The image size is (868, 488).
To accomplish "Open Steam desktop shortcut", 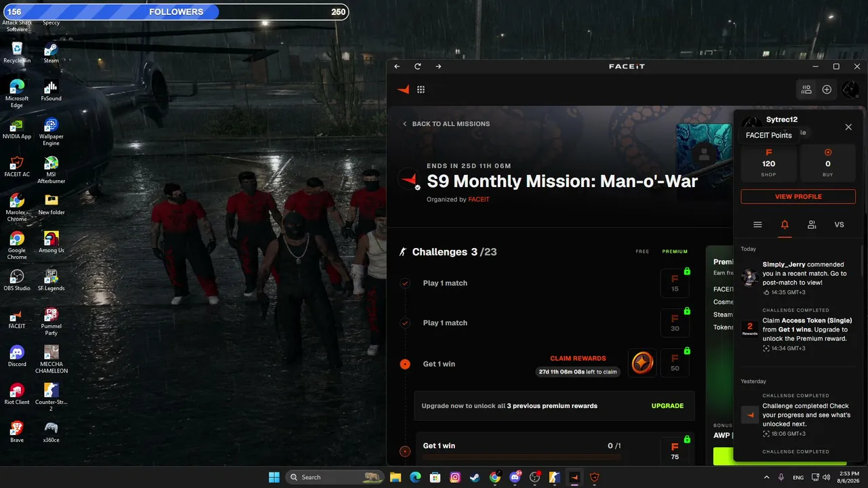I will [x=51, y=53].
